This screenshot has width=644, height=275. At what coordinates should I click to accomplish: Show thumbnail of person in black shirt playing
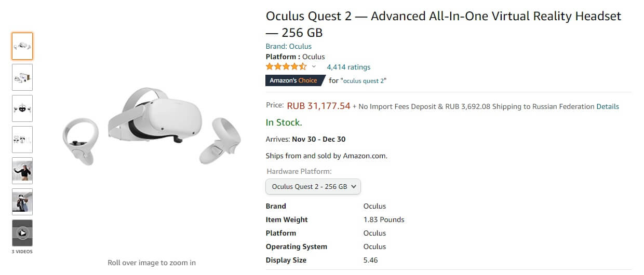(22, 171)
